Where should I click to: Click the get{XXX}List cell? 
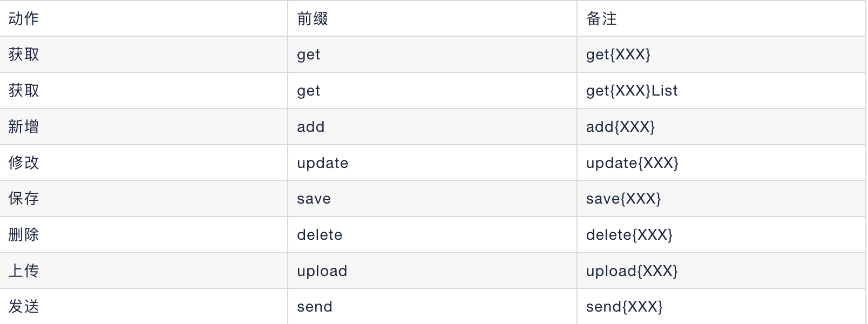click(632, 91)
